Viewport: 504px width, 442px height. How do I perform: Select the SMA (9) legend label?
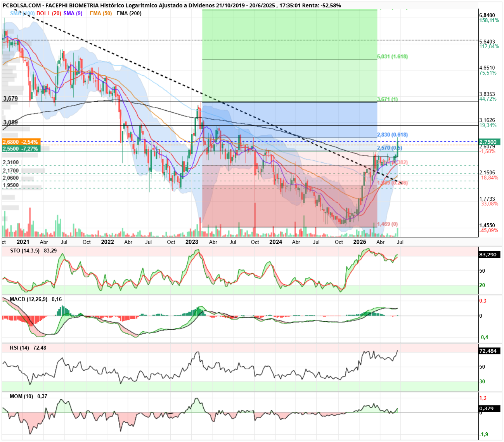point(73,13)
